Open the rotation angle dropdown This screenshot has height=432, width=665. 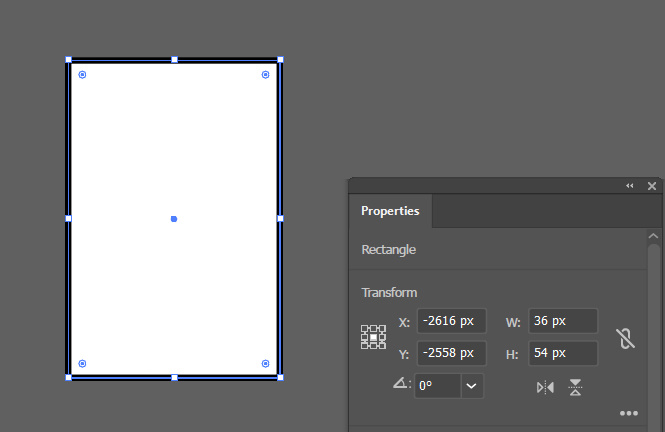(472, 386)
